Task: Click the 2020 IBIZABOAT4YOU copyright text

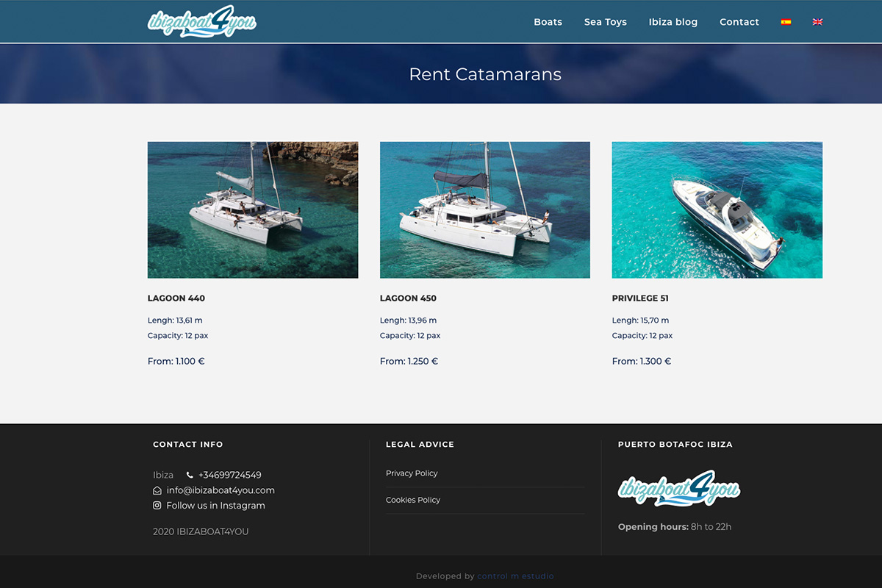Action: (201, 532)
